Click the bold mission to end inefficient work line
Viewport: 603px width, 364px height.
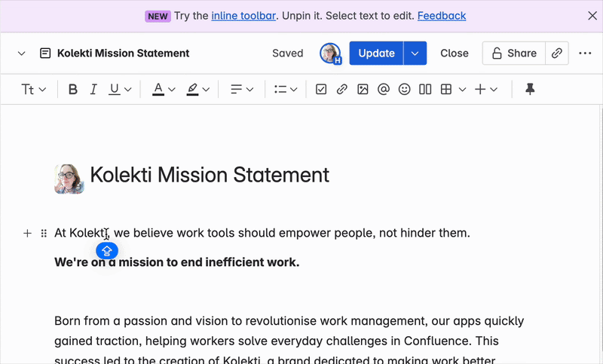click(x=177, y=262)
